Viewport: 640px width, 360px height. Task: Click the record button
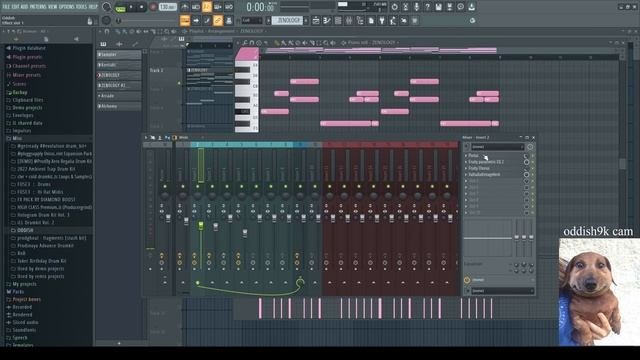click(153, 7)
